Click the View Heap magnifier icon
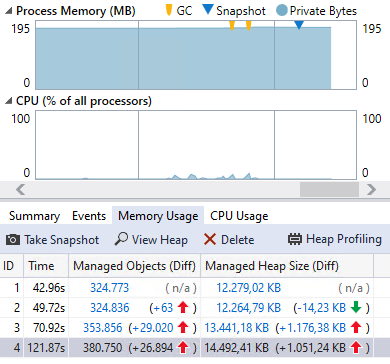The width and height of the screenshot is (390, 364). [x=121, y=239]
